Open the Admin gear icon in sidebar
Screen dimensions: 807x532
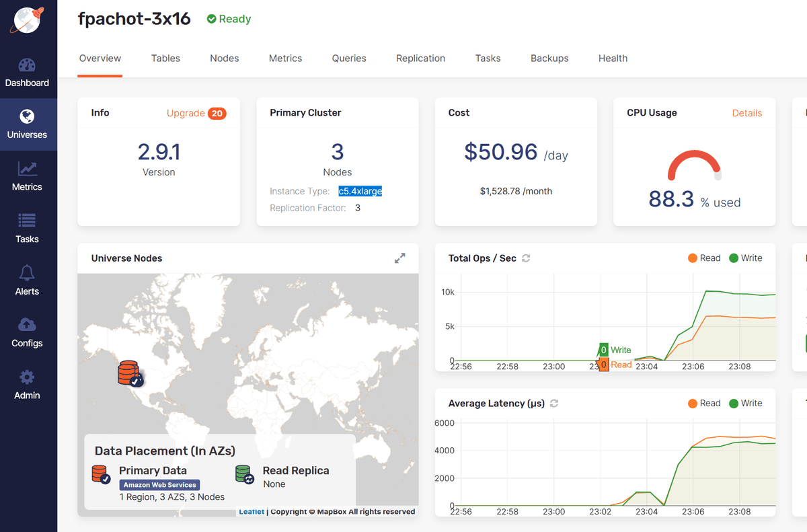tap(27, 385)
